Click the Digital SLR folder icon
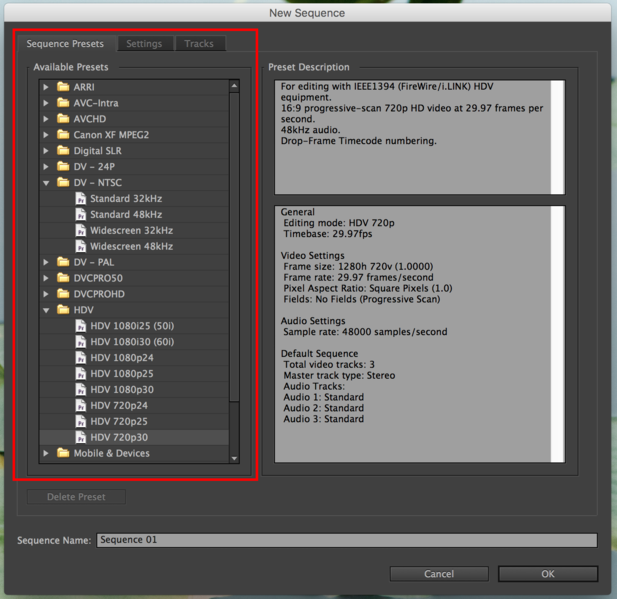Screen dimensions: 617x599 pyautogui.click(x=63, y=151)
